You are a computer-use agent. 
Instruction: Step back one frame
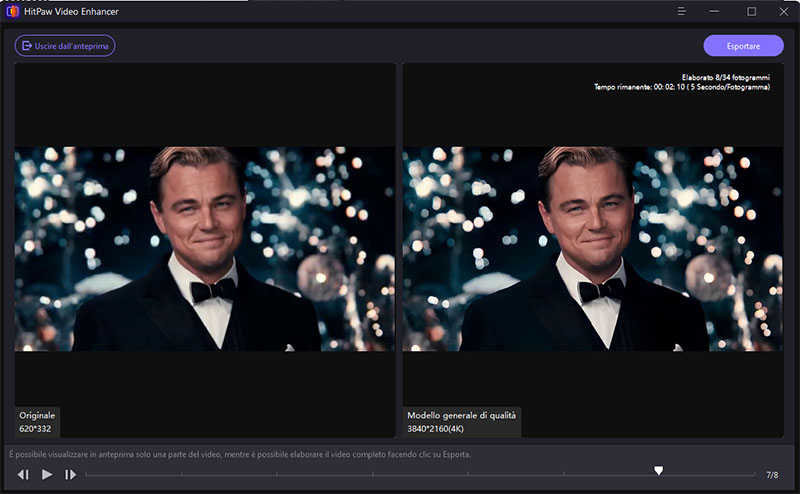(23, 475)
